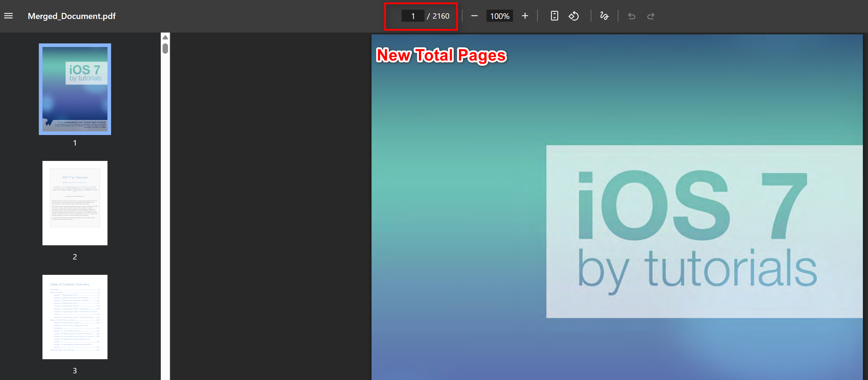
Task: Click the zoom out minus icon
Action: pos(474,16)
